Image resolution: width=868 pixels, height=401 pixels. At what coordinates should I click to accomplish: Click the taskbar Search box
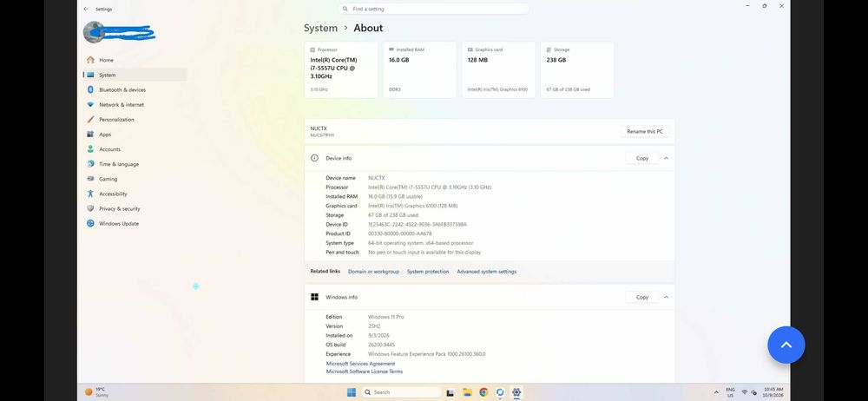pyautogui.click(x=401, y=392)
